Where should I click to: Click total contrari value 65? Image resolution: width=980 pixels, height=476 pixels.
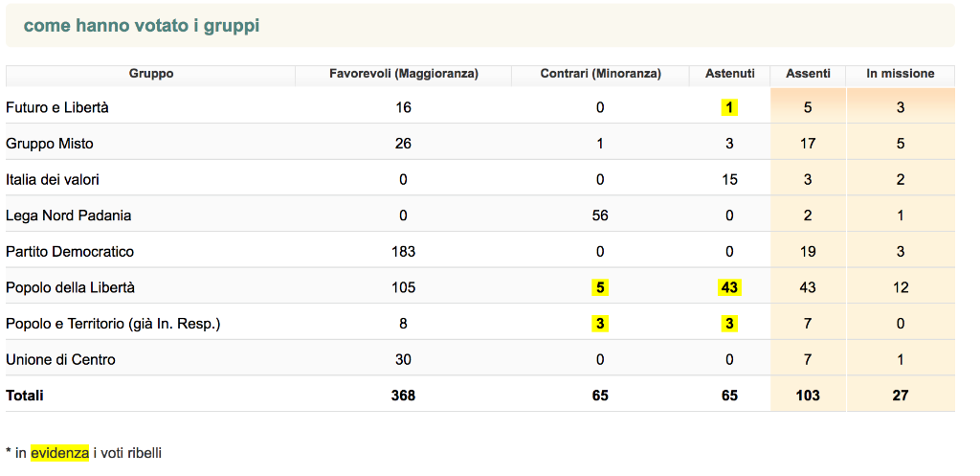pos(600,396)
